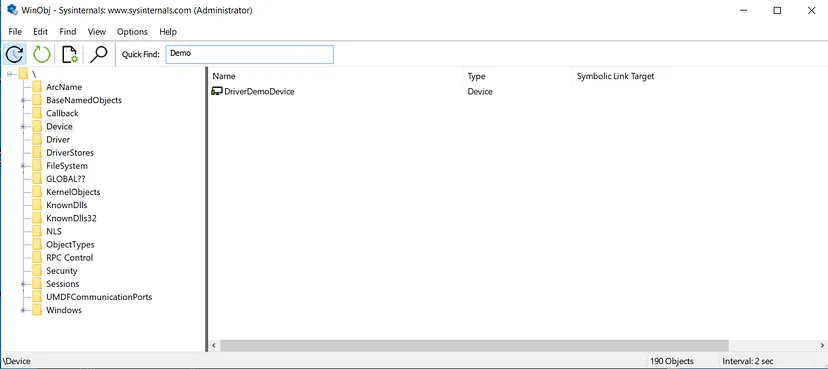Select the Device tree item

coord(59,126)
